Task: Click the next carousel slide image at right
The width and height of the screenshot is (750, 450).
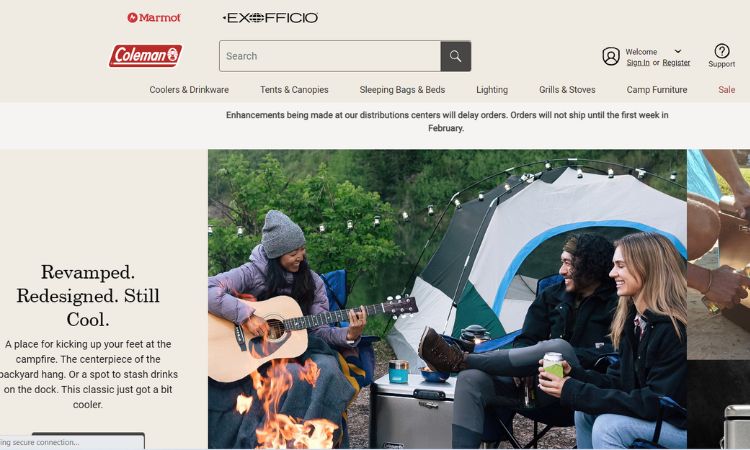Action: coord(719,299)
